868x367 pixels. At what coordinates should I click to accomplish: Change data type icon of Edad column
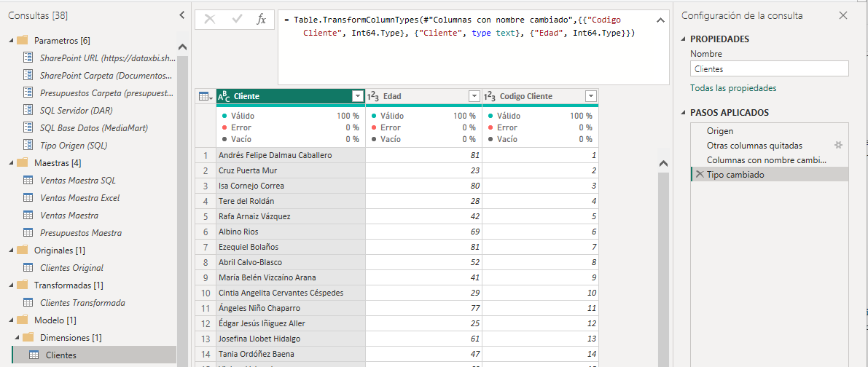tap(372, 96)
